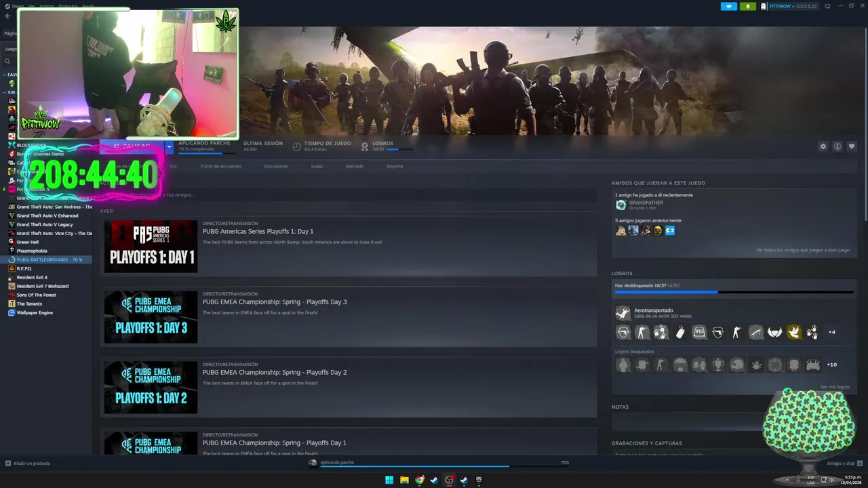Click the car locked achievement icon
This screenshot has width=868, height=488.
[812, 365]
